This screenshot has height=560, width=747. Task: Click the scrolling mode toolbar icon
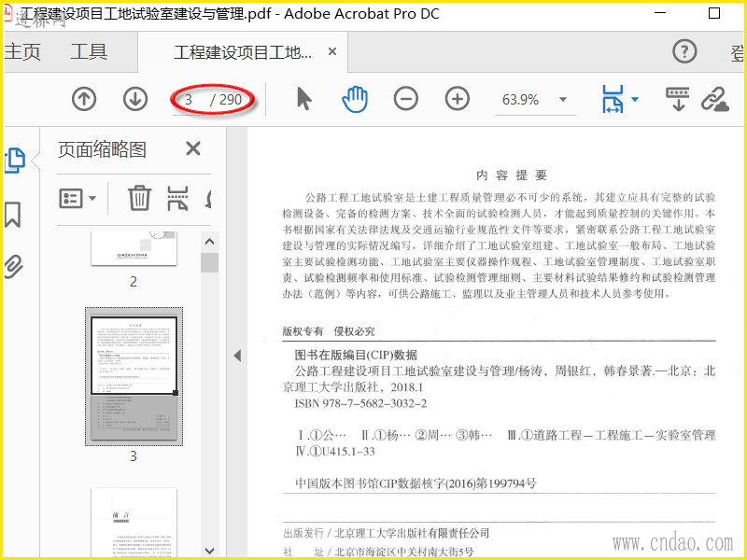coord(678,99)
